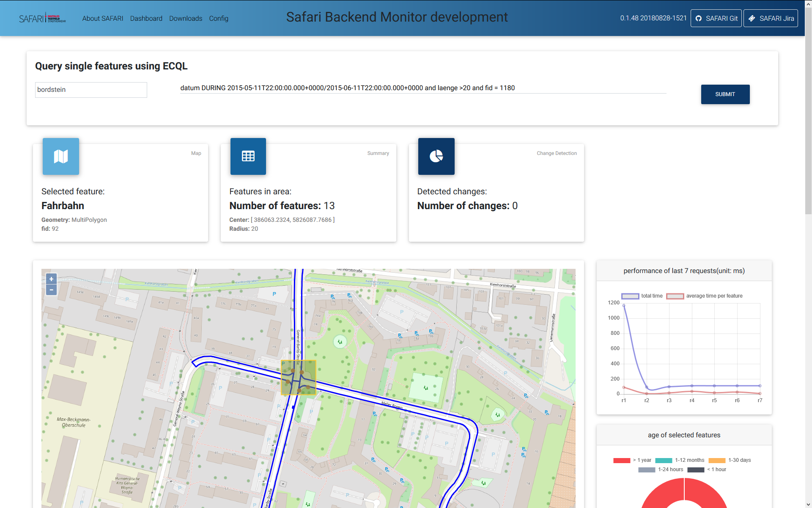Open the Config page

(219, 19)
